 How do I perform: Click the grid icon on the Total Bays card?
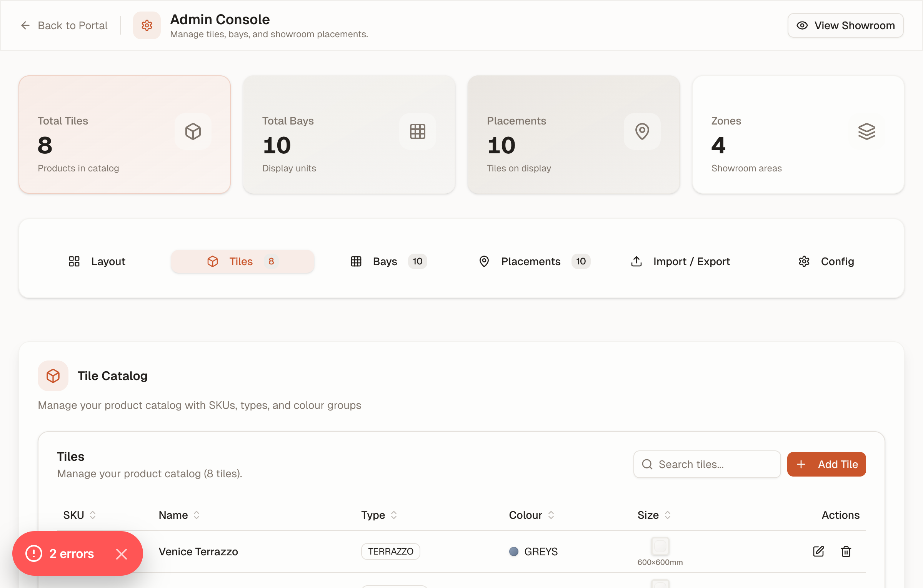417,131
